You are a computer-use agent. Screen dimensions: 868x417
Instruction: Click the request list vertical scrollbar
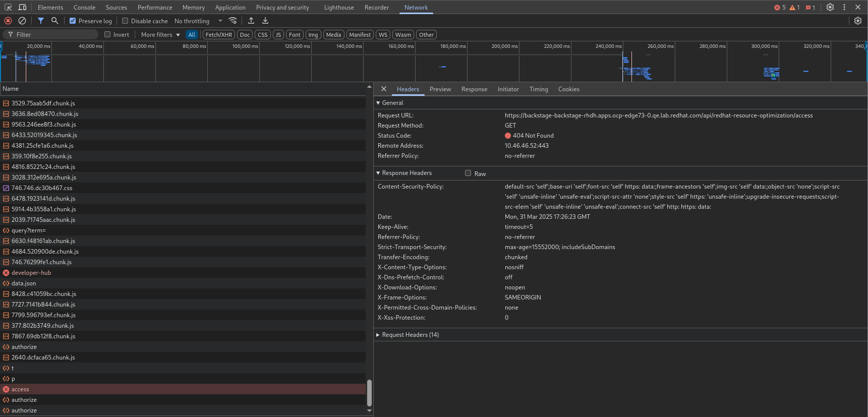point(369,392)
